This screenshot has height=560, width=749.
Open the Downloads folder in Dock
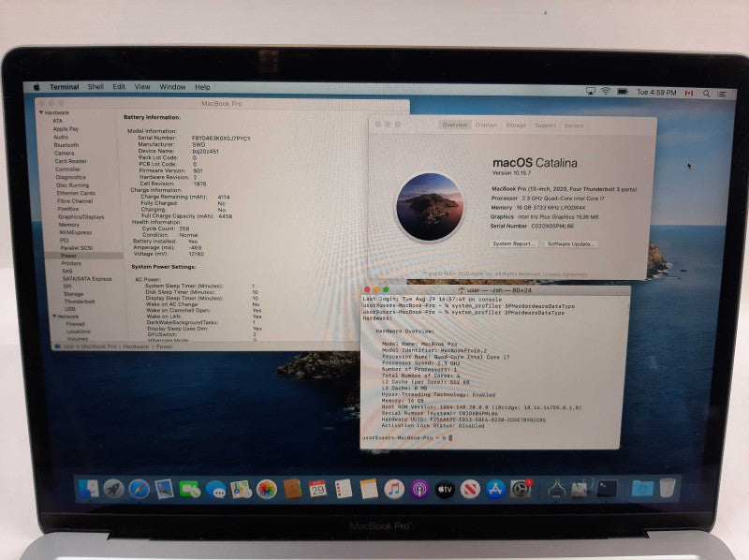point(642,488)
